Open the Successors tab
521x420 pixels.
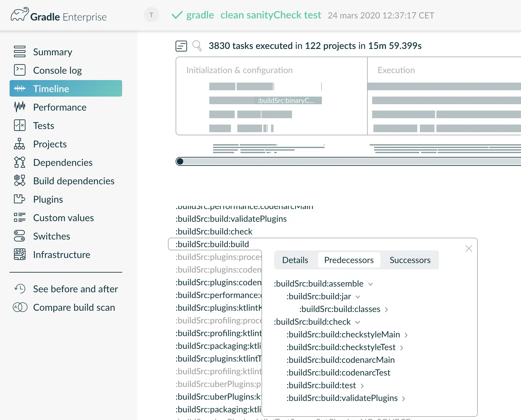tap(410, 260)
